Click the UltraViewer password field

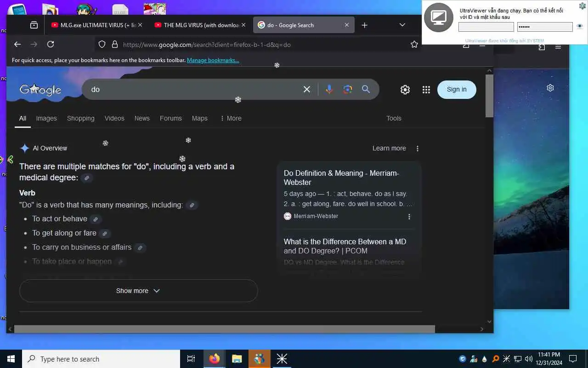545,27
